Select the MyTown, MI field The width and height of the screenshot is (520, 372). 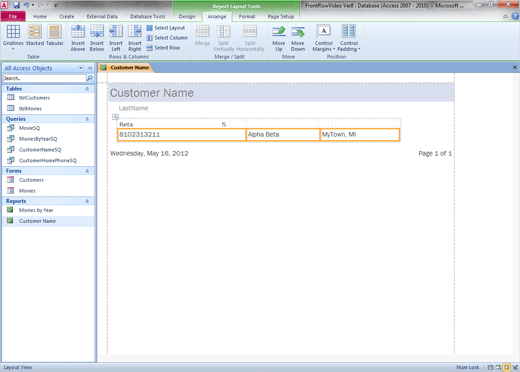360,135
